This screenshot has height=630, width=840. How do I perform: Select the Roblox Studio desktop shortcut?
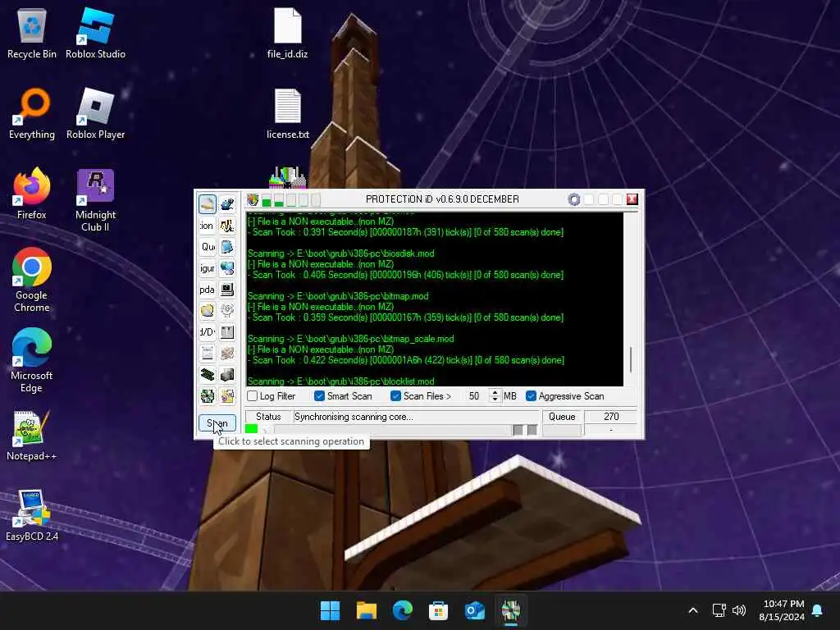[95, 33]
